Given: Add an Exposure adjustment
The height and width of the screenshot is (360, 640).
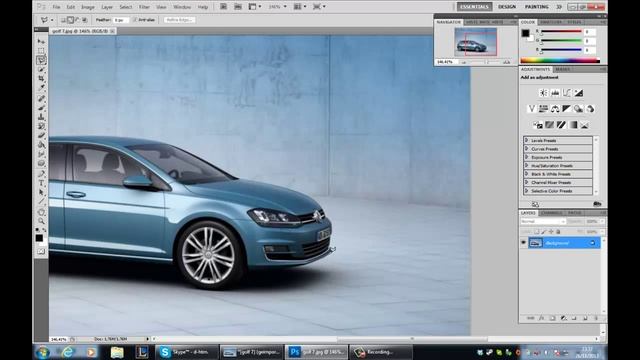Looking at the screenshot, I should click(579, 93).
